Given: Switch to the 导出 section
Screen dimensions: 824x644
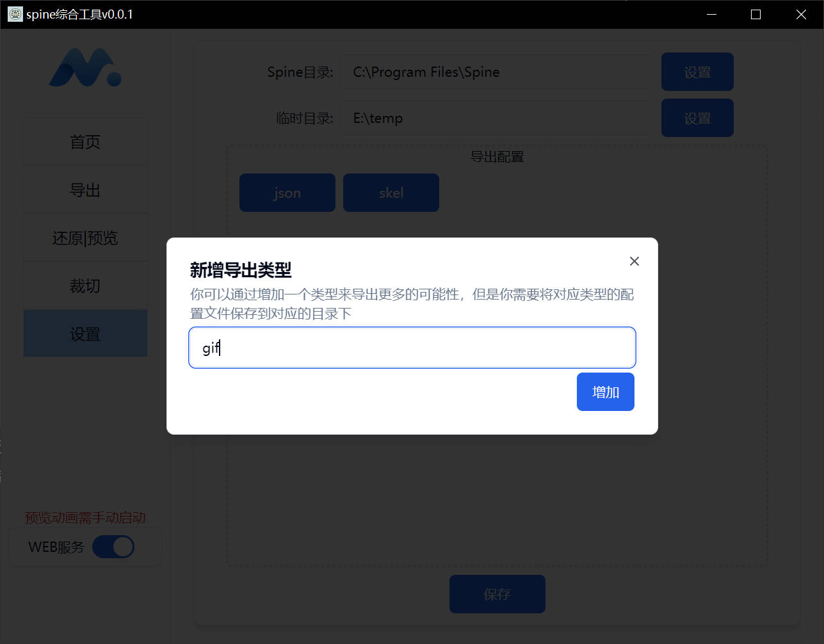Looking at the screenshot, I should point(85,189).
